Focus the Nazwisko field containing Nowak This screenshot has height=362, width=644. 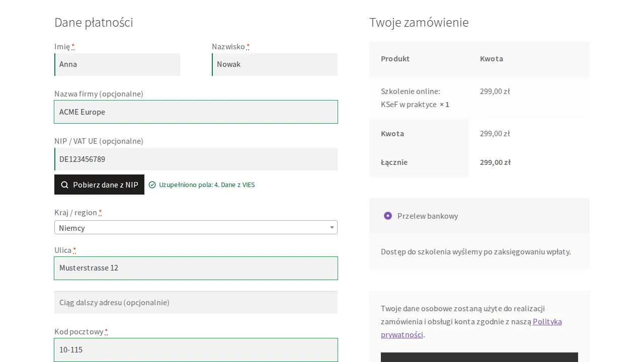[275, 64]
